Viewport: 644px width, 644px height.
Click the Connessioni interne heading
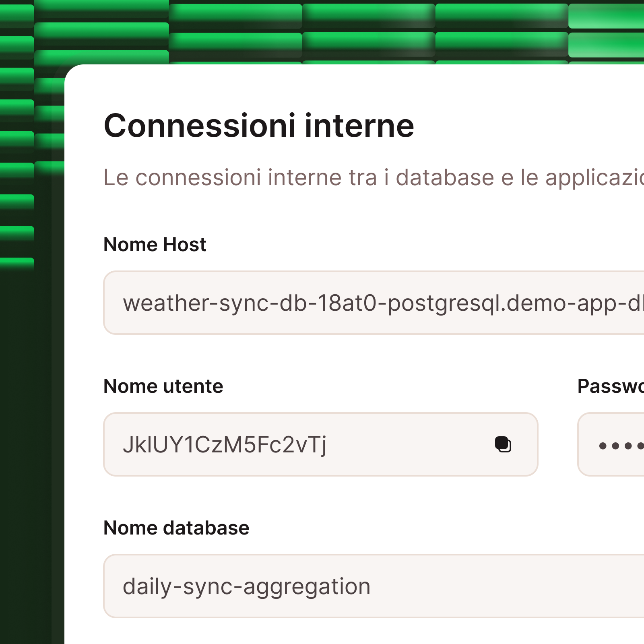(x=259, y=125)
